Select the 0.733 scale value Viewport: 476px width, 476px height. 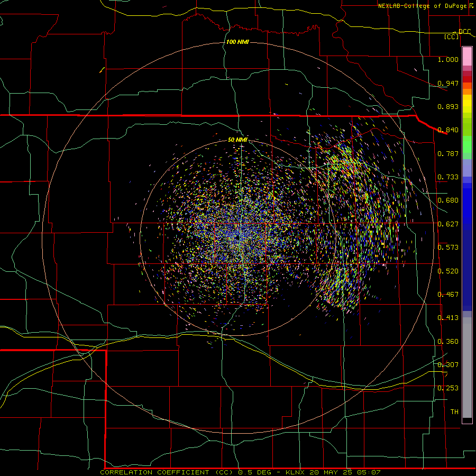[448, 177]
